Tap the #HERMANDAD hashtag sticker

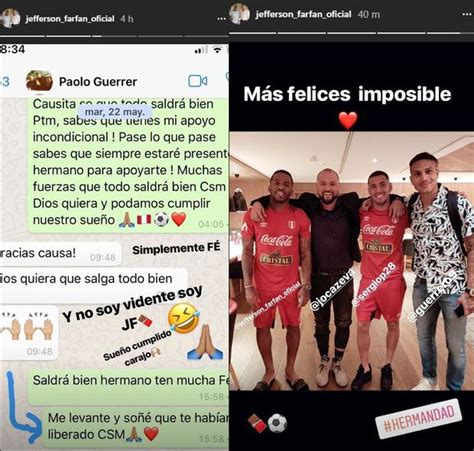click(419, 418)
